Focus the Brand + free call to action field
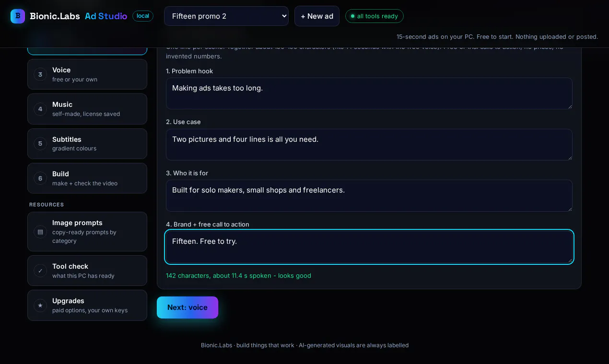Viewport: 609px width, 364px height. pos(369,247)
